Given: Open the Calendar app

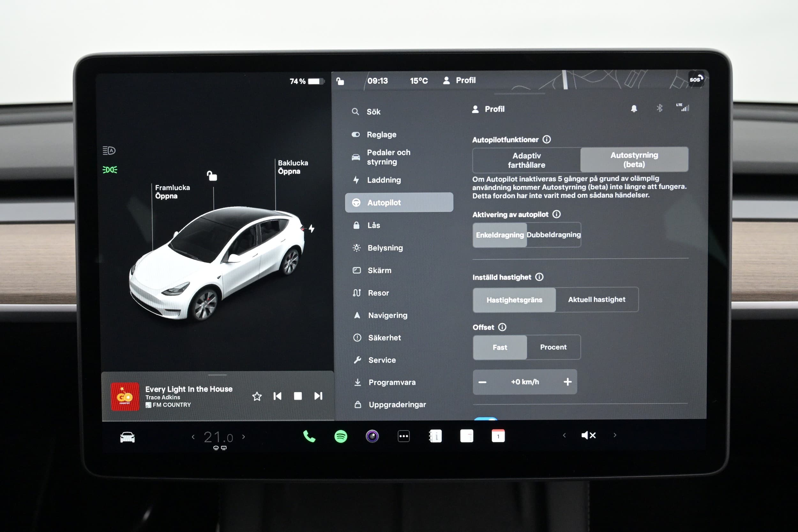Looking at the screenshot, I should pyautogui.click(x=498, y=436).
